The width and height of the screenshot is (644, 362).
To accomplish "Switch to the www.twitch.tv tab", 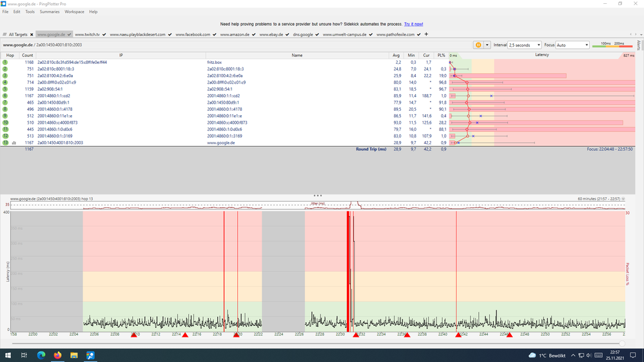I will tap(87, 35).
